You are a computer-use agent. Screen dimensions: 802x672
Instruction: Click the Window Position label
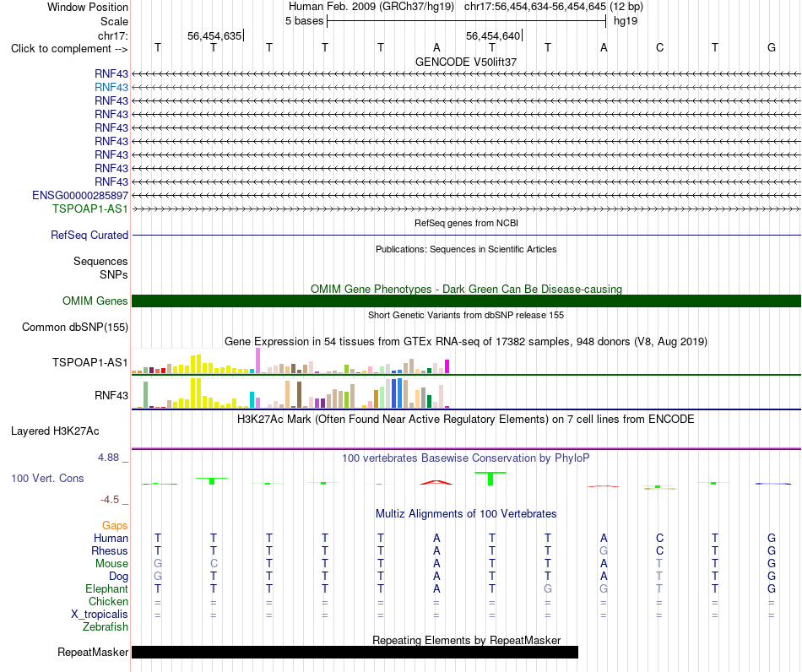pos(88,8)
